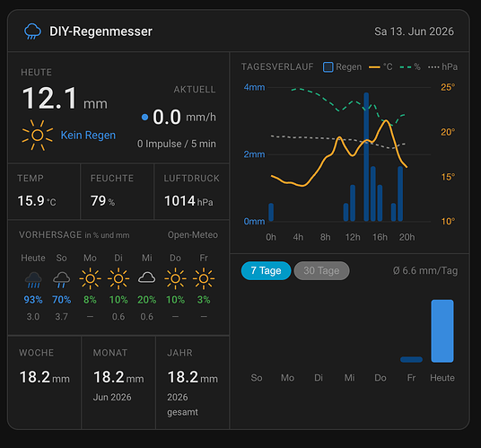Select Sunday's showers forecast icon
This screenshot has height=448, width=481.
[x=62, y=279]
